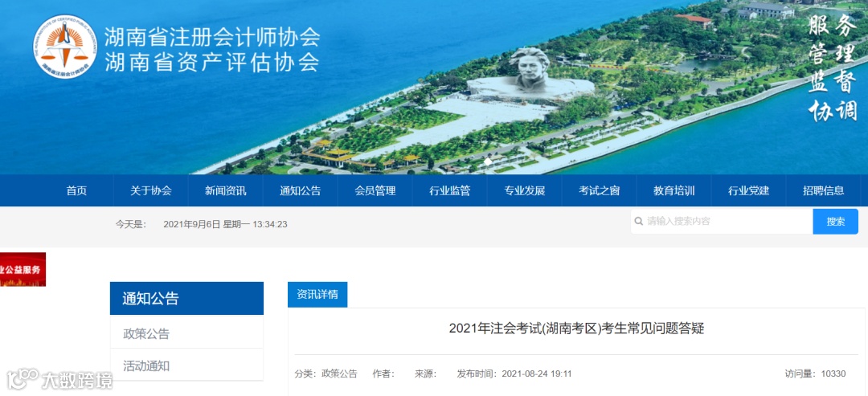Click the white carousel indicator dot on banner
The image size is (868, 396).
[x=488, y=161]
